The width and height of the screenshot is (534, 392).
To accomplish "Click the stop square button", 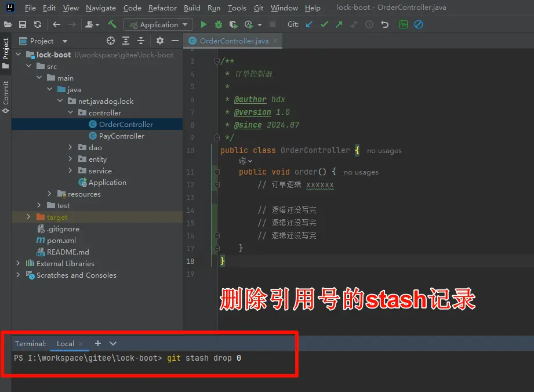I will click(273, 24).
